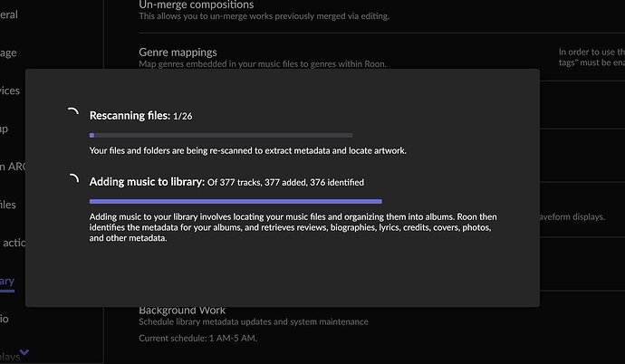Click the 377 tracks added status text
Screen dimensions: 625x364
tap(285, 182)
